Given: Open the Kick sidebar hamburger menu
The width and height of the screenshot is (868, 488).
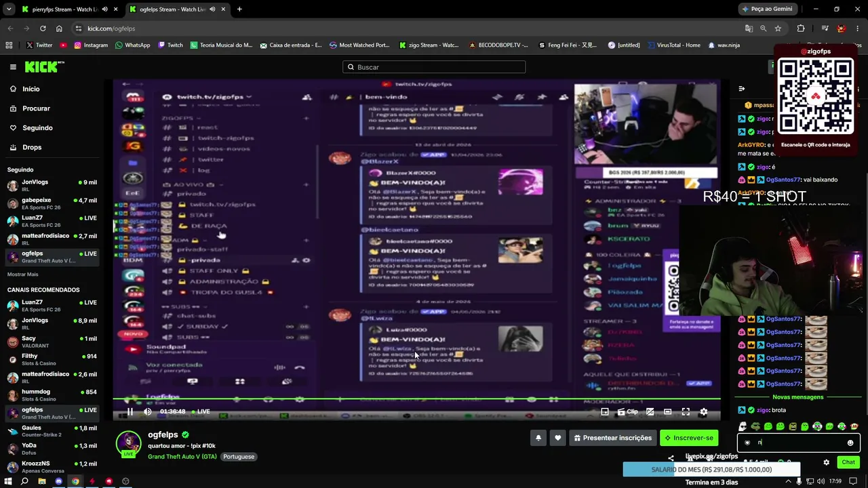Looking at the screenshot, I should (x=13, y=66).
